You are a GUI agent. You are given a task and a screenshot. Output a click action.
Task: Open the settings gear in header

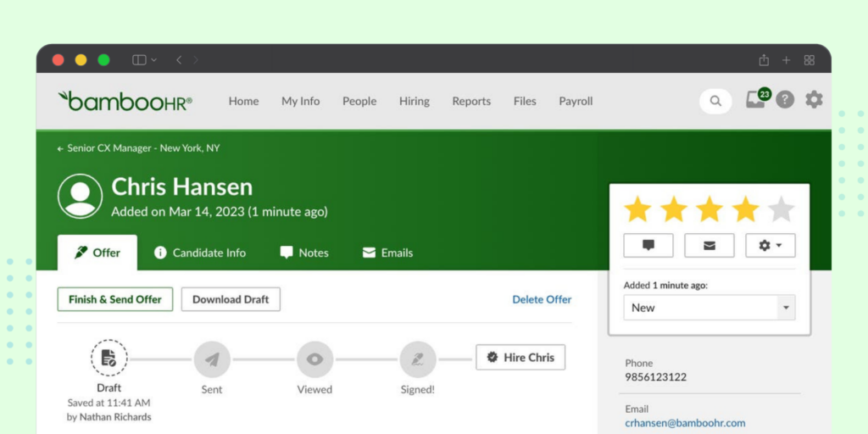[x=814, y=100]
